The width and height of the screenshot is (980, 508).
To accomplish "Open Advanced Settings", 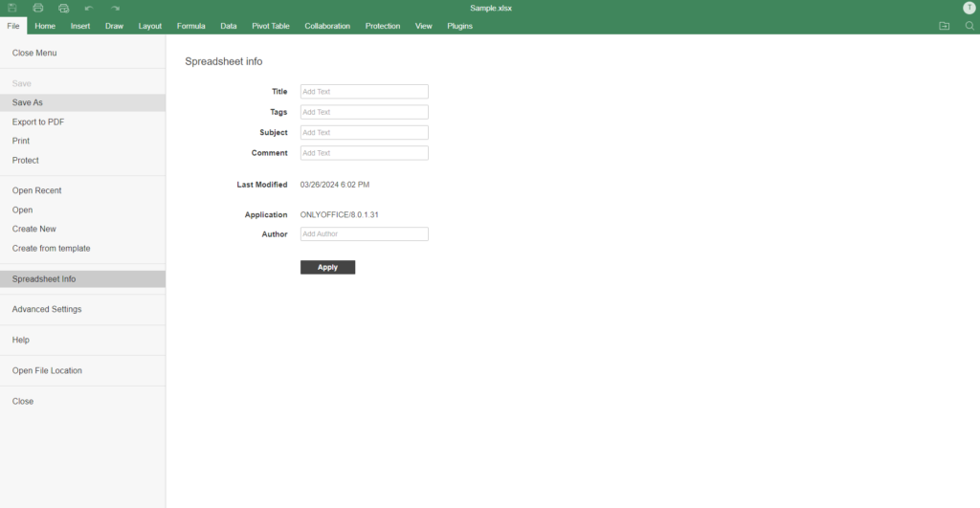I will (47, 309).
